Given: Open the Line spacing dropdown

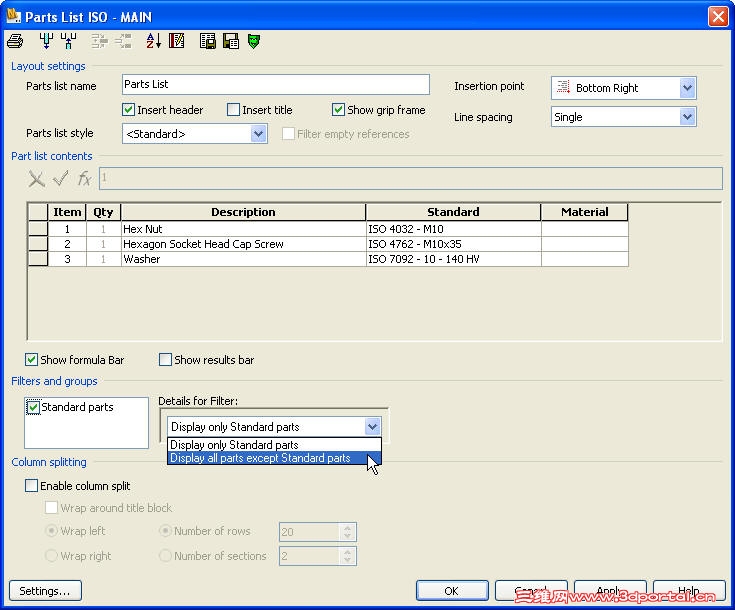Looking at the screenshot, I should click(687, 117).
